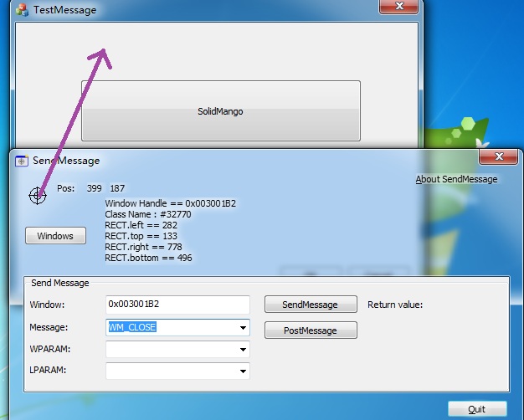Click the SendMessage window title text
This screenshot has width=524, height=420.
[66, 161]
